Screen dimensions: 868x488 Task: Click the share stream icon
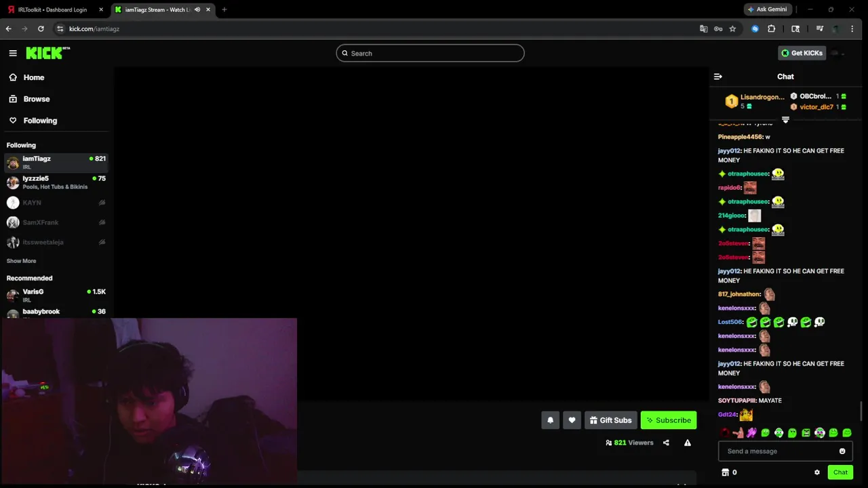666,443
